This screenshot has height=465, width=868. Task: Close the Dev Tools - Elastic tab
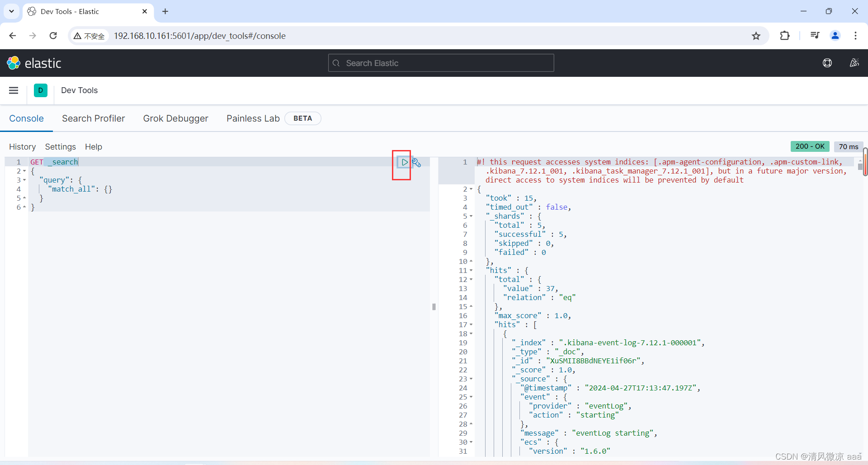click(x=145, y=11)
